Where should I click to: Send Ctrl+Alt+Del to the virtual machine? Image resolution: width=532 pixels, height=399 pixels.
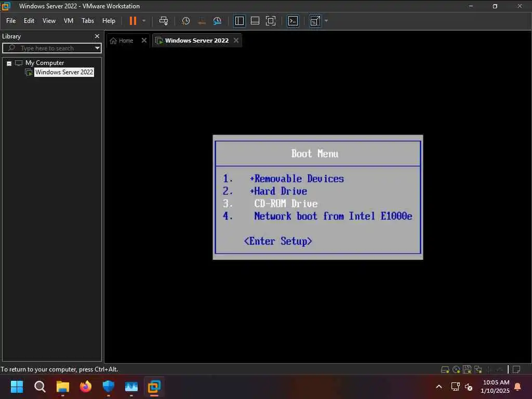point(164,21)
